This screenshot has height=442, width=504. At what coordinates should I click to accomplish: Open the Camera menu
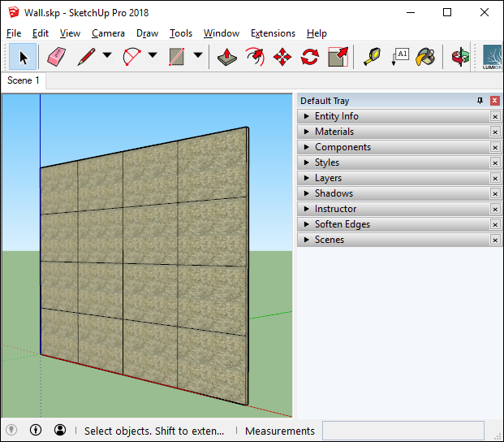(108, 33)
